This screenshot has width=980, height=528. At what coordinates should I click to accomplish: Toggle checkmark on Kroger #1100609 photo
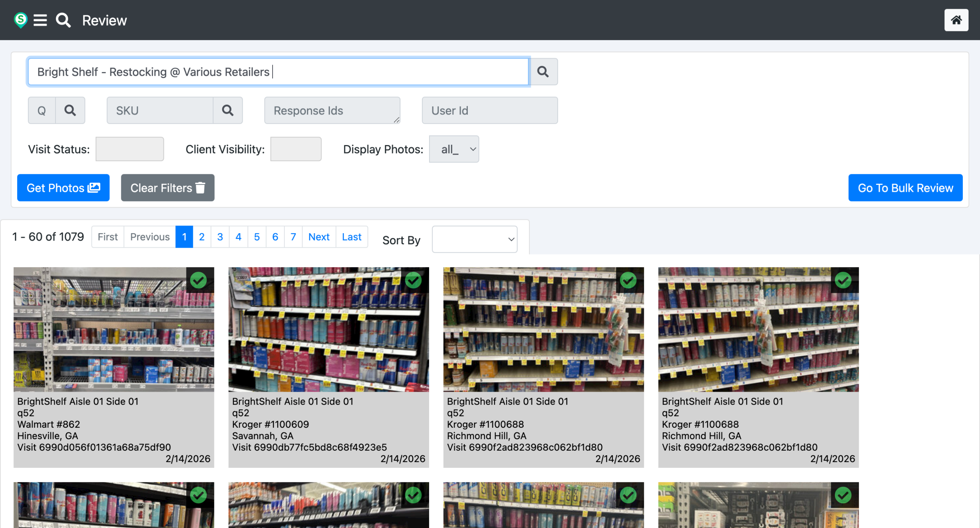coord(413,280)
